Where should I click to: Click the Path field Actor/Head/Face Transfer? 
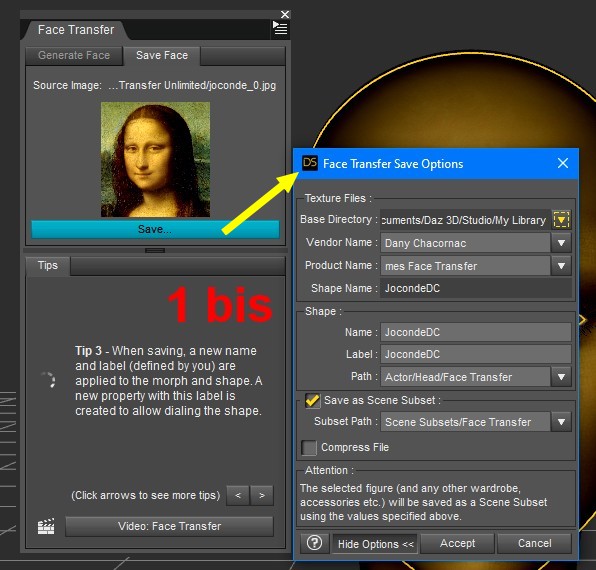point(465,377)
